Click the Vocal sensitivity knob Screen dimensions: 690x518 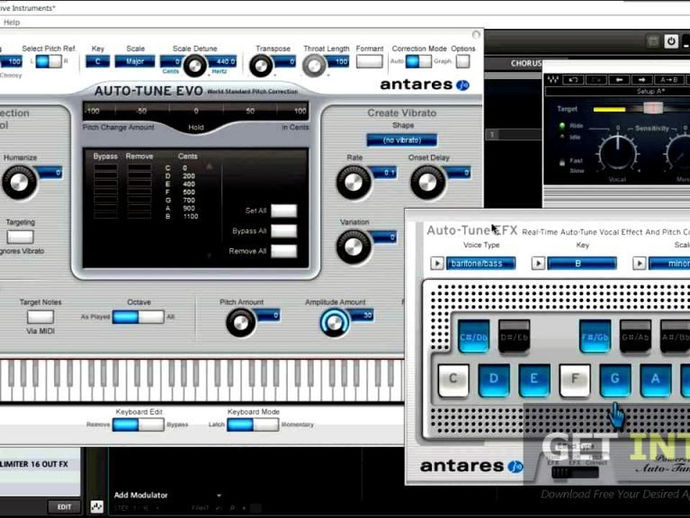(x=617, y=153)
